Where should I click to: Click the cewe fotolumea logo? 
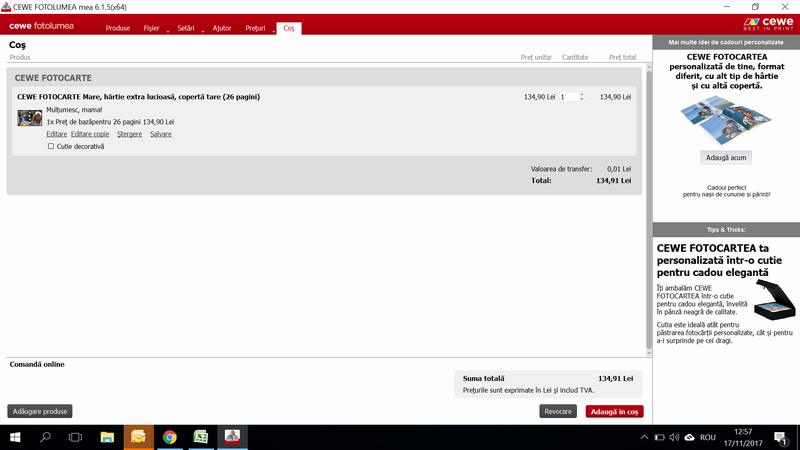coord(41,26)
